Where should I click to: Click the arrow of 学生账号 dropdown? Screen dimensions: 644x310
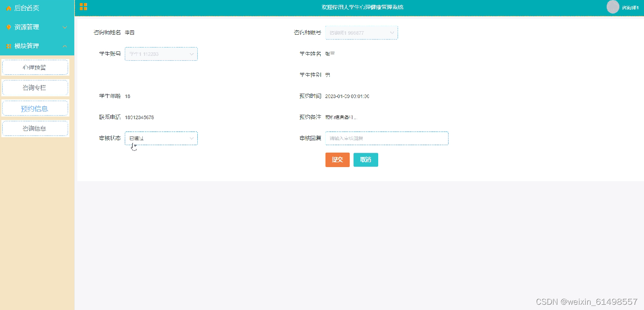[x=192, y=54]
